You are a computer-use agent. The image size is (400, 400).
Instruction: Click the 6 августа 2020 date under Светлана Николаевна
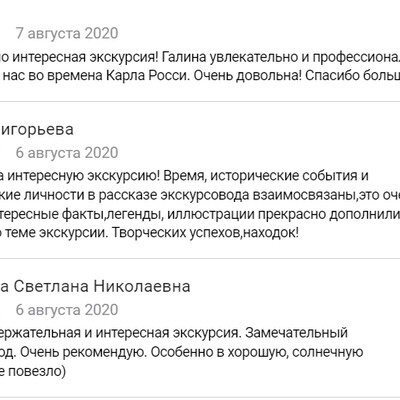point(67,310)
